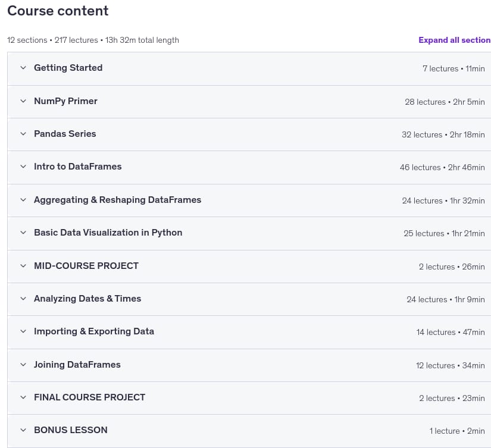The height and width of the screenshot is (448, 491).
Task: Open the Getting Started section title
Action: tap(68, 68)
